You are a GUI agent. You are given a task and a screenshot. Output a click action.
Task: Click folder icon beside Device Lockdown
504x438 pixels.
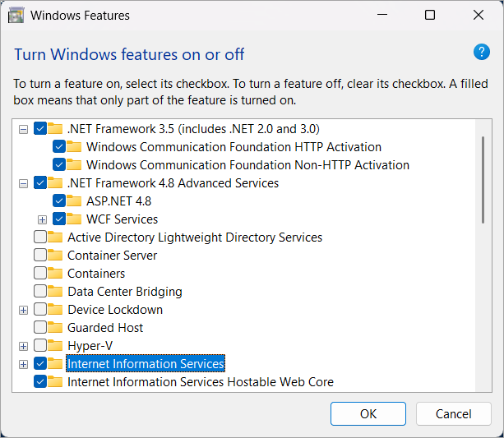pyautogui.click(x=55, y=310)
